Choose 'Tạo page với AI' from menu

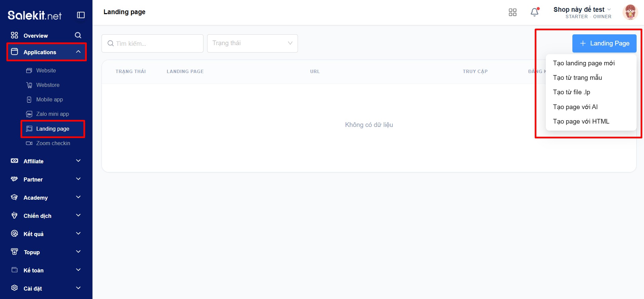point(575,107)
